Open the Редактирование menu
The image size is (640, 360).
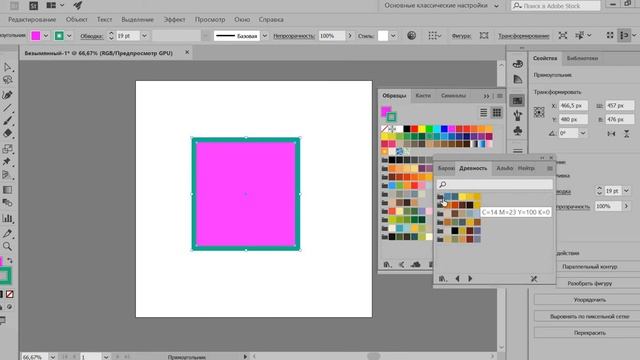pos(32,20)
